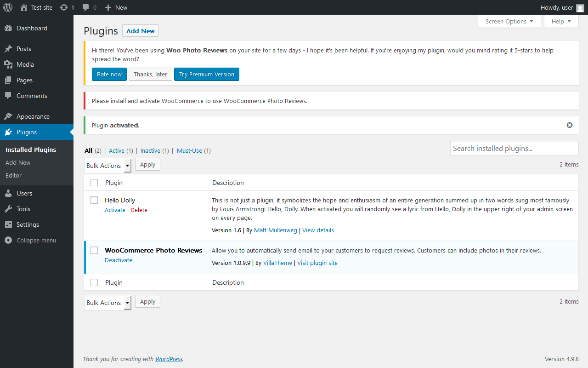
Task: Click the Search installed plugins field
Action: 514,148
